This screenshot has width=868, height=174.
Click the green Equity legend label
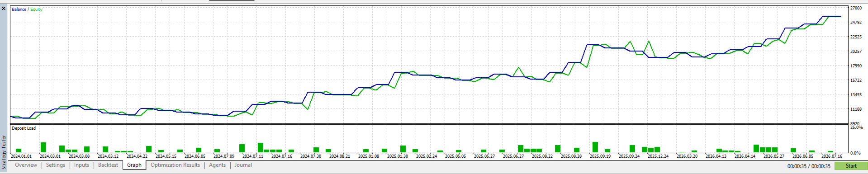click(x=36, y=9)
